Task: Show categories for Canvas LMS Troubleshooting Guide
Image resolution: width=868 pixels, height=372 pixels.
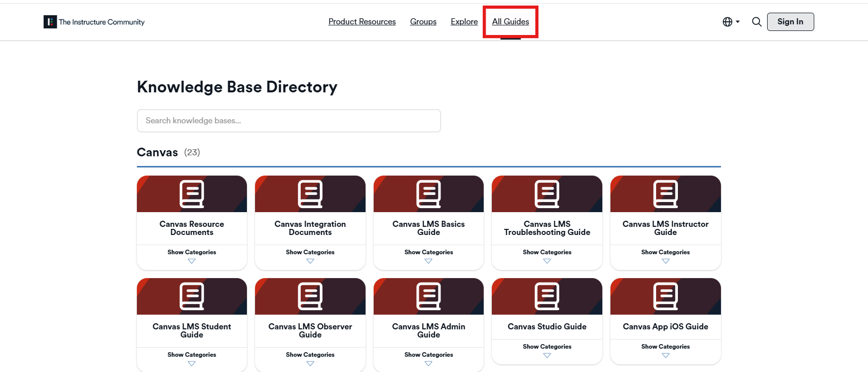Action: pyautogui.click(x=547, y=256)
